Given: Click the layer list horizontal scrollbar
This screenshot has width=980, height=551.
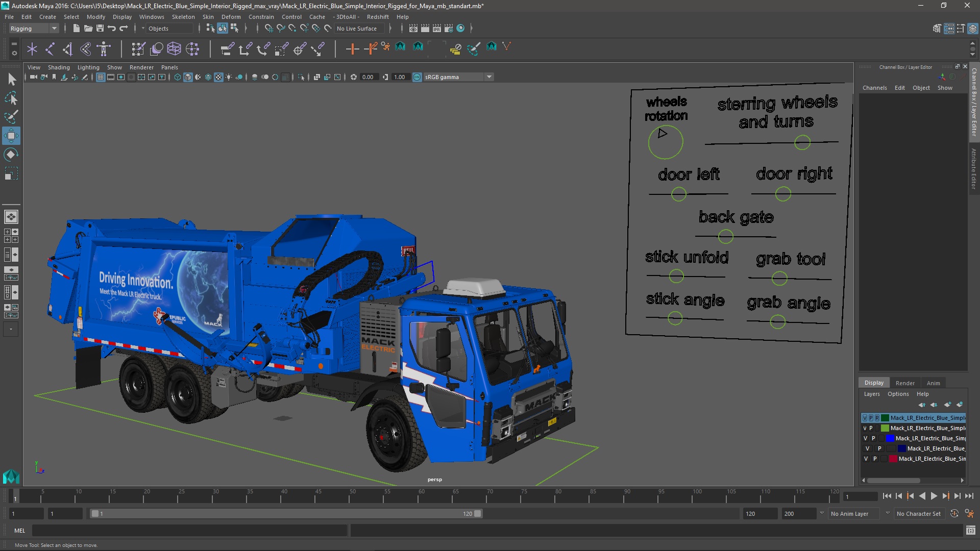Looking at the screenshot, I should click(893, 481).
